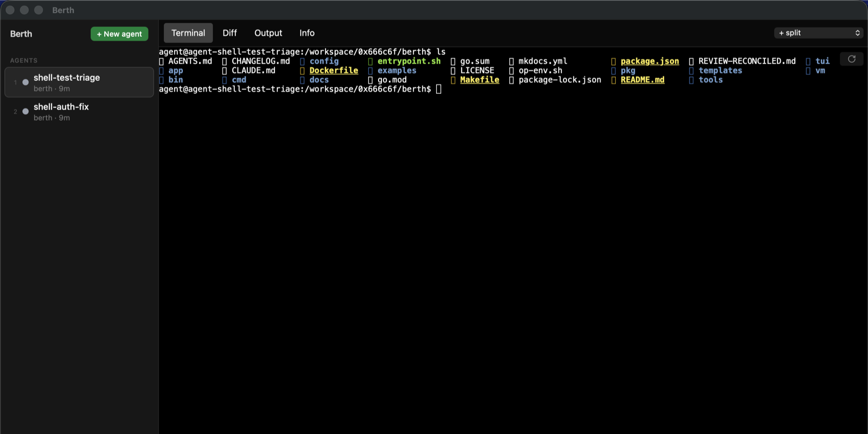Click the tools directory name
The width and height of the screenshot is (868, 434).
(x=711, y=80)
